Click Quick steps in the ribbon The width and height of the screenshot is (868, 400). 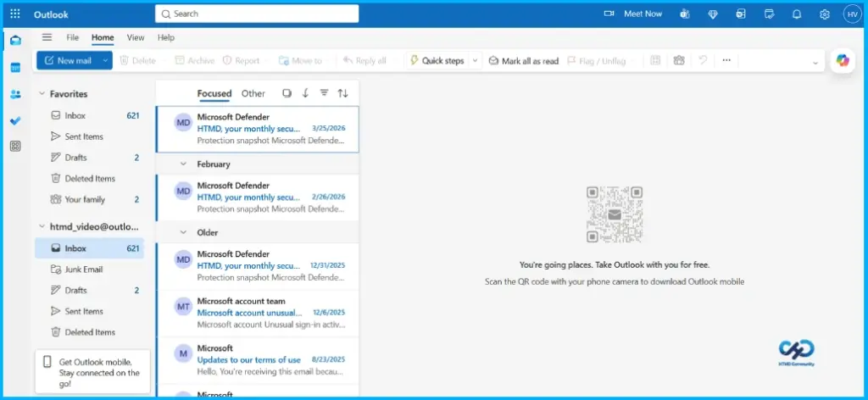coord(437,61)
